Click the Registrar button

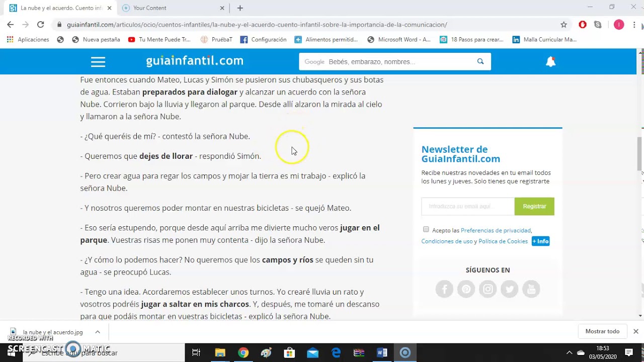(534, 206)
